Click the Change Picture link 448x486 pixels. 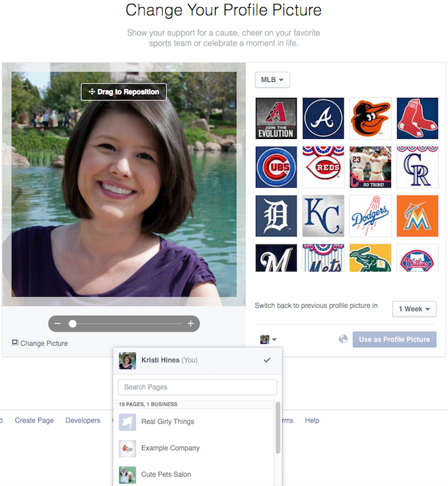40,343
